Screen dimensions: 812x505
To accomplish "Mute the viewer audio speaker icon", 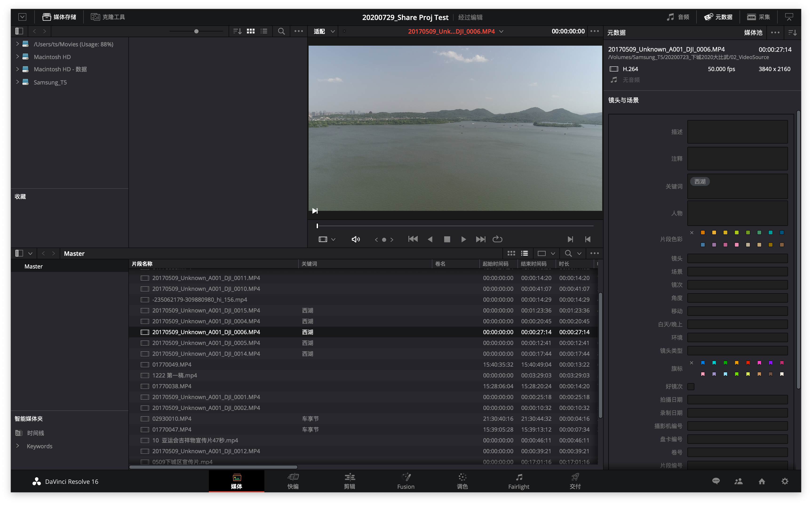I will tap(356, 239).
